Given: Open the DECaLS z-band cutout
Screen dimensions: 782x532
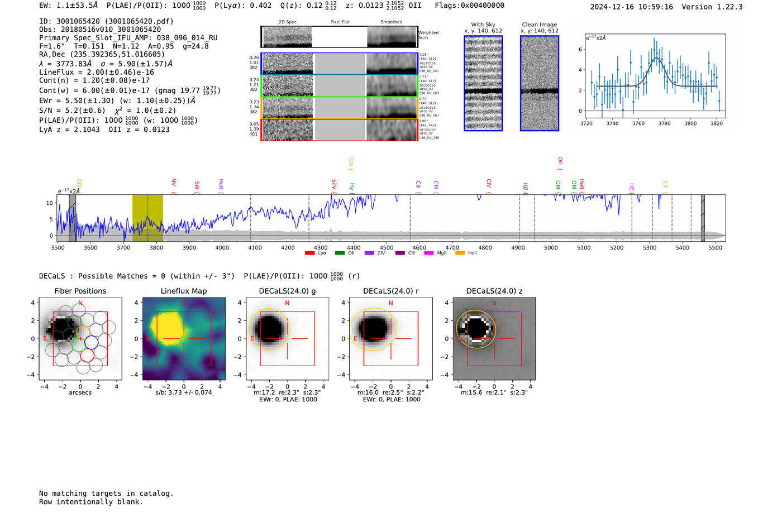Looking at the screenshot, I should pos(494,338).
